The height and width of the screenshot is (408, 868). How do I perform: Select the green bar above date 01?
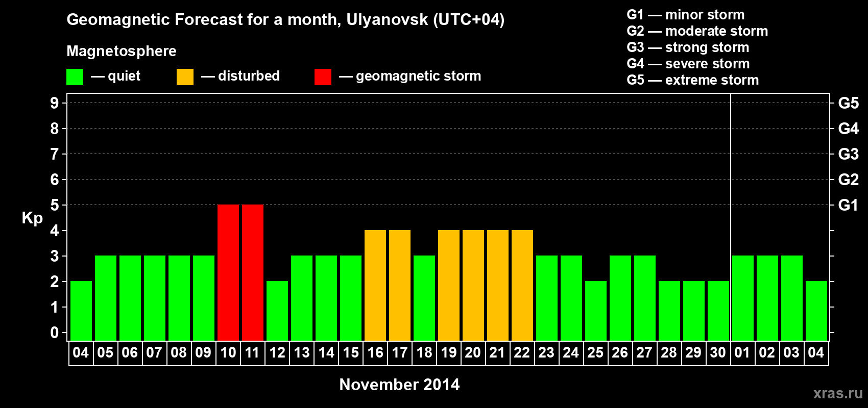pyautogui.click(x=743, y=298)
